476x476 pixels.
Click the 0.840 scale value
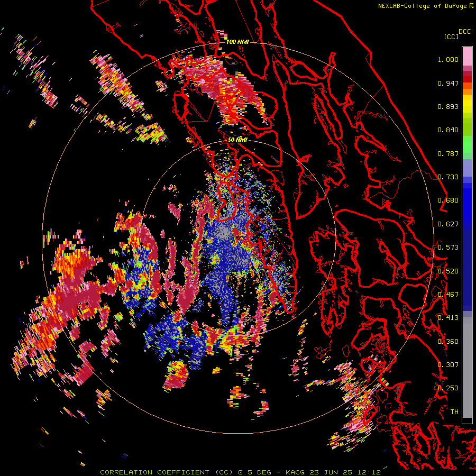coord(448,130)
